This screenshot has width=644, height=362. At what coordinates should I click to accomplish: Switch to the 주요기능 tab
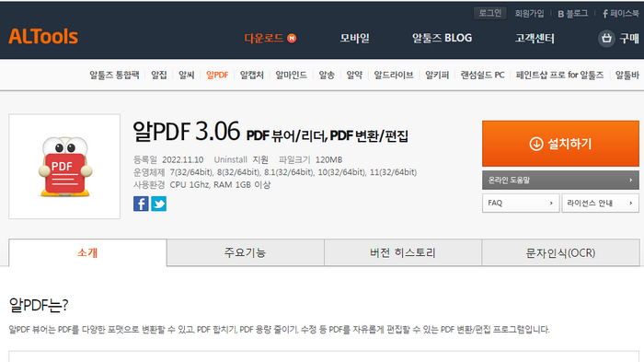click(246, 252)
